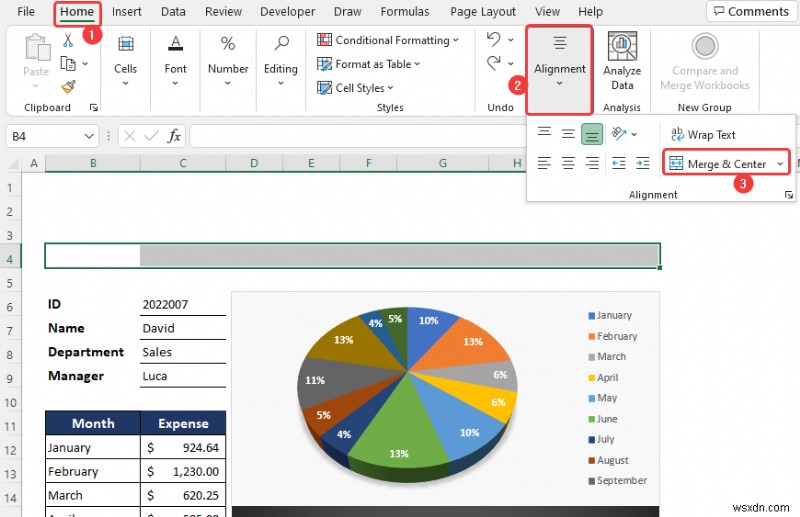Toggle Wrap Text option
The width and height of the screenshot is (800, 517).
pos(703,135)
